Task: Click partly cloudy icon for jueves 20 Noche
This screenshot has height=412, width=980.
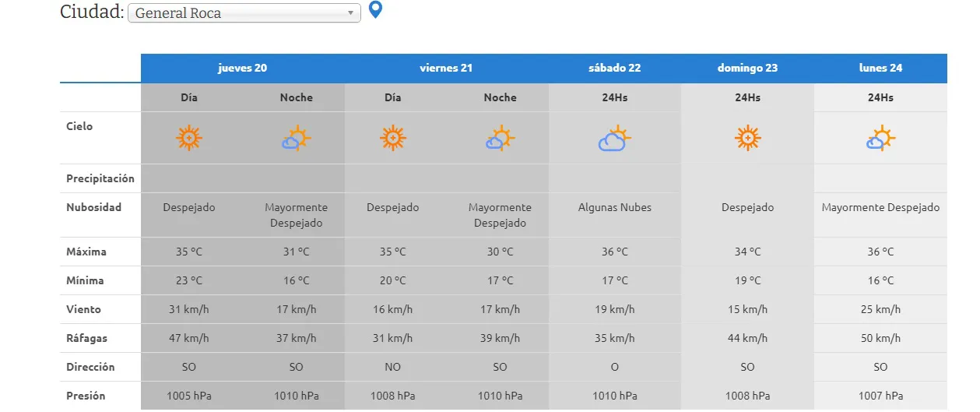Action: click(x=296, y=139)
